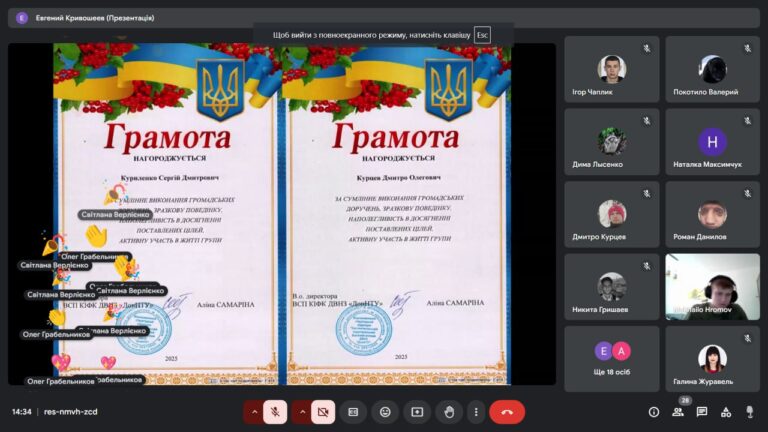
Task: Select Дмитро Курцев participant tile
Action: pyautogui.click(x=612, y=214)
